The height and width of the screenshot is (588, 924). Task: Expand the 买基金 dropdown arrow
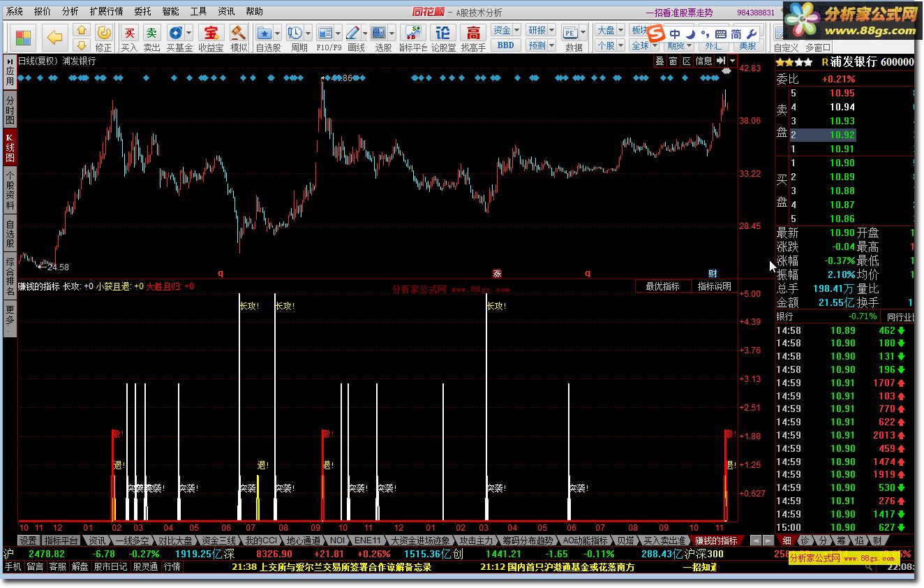[189, 33]
